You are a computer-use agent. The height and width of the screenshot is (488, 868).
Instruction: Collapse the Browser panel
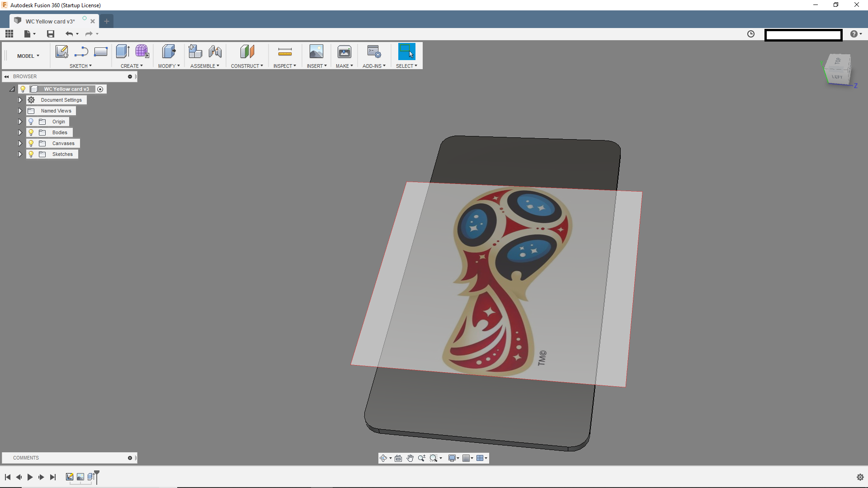click(x=6, y=76)
